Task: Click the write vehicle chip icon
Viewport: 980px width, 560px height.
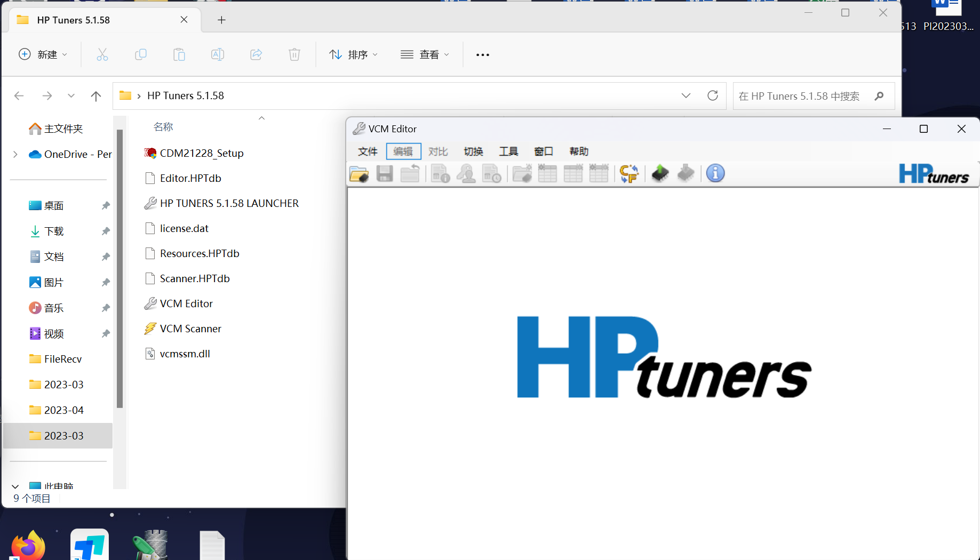Action: pyautogui.click(x=686, y=174)
